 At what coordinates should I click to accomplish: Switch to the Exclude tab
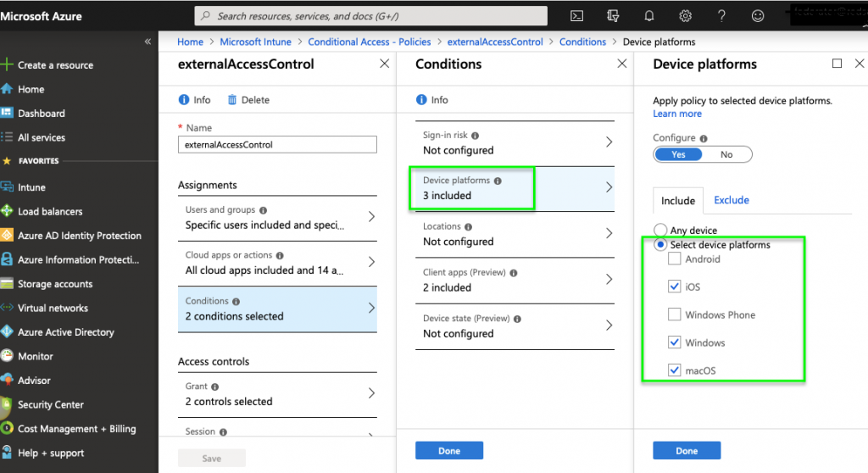(x=732, y=200)
